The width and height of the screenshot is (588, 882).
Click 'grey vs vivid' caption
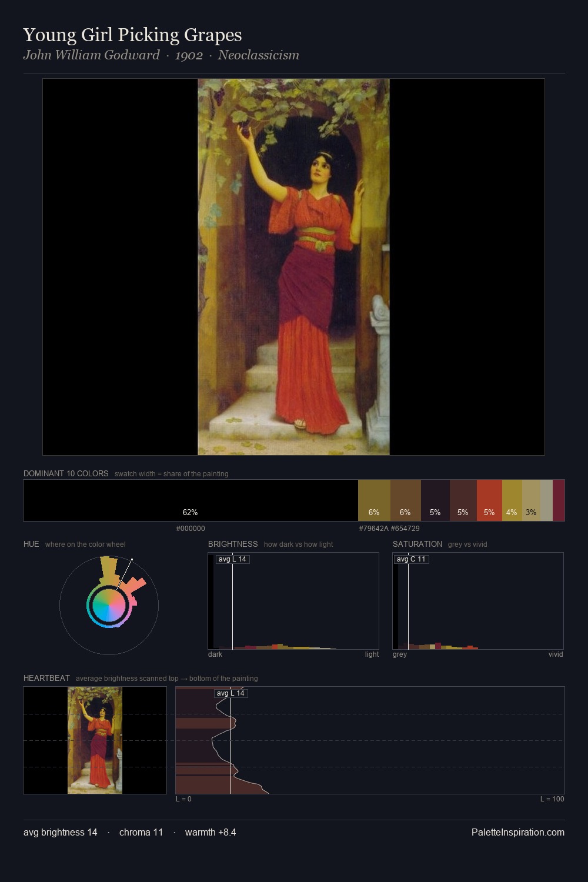[467, 544]
